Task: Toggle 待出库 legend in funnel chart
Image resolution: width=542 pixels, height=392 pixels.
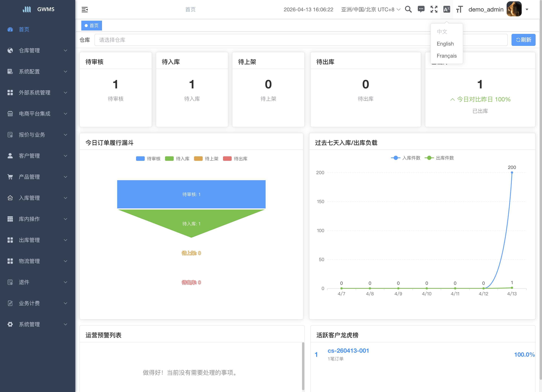Action: (235, 159)
